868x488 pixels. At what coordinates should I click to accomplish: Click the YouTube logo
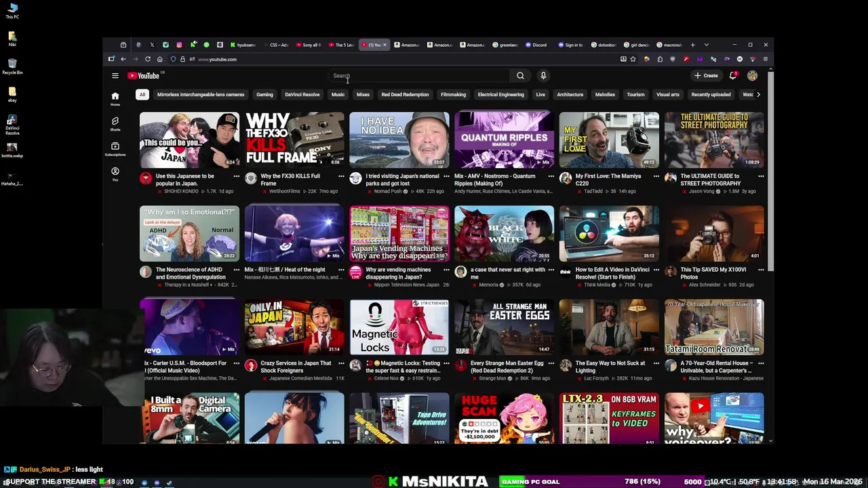(x=143, y=76)
